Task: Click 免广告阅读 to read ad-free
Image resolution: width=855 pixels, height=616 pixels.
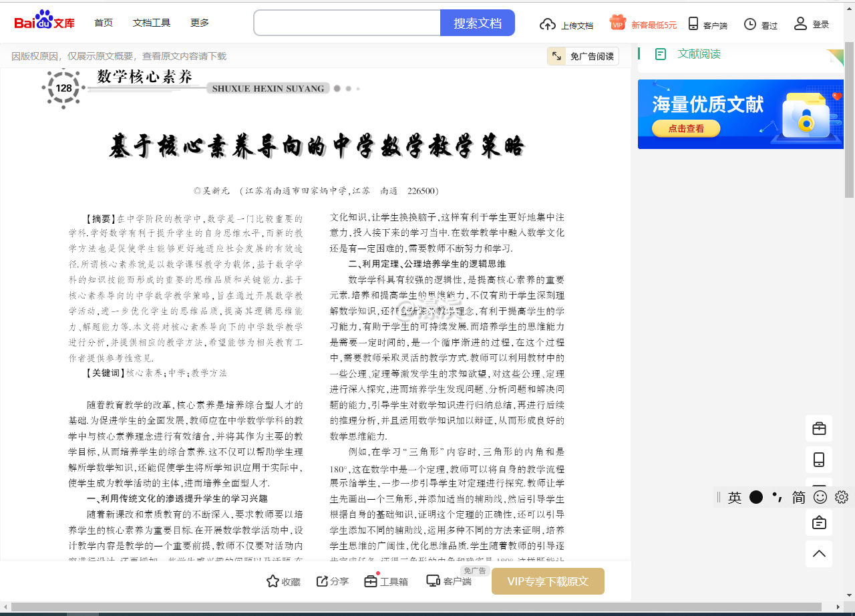Action: (x=582, y=56)
